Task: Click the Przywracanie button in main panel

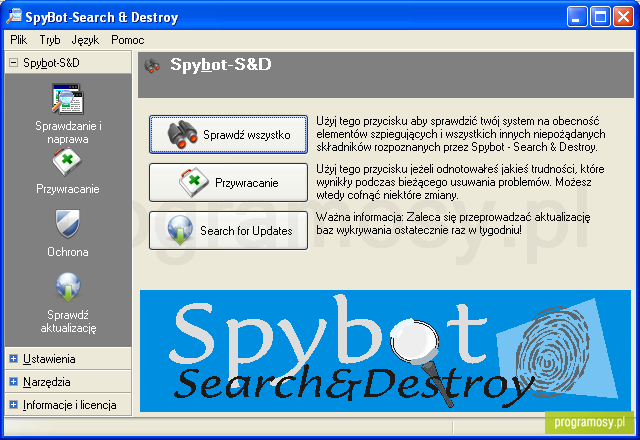Action: [x=229, y=182]
